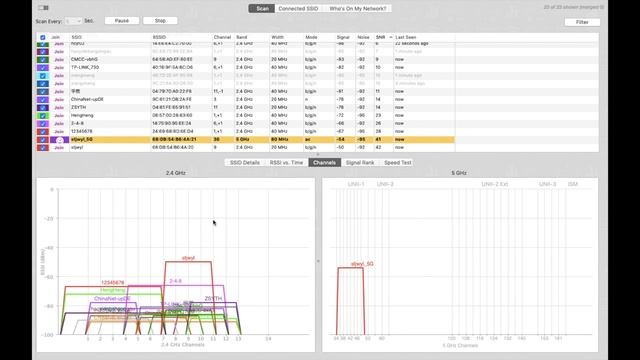Sort by Width column header
The height and width of the screenshot is (360, 640).
(278, 37)
